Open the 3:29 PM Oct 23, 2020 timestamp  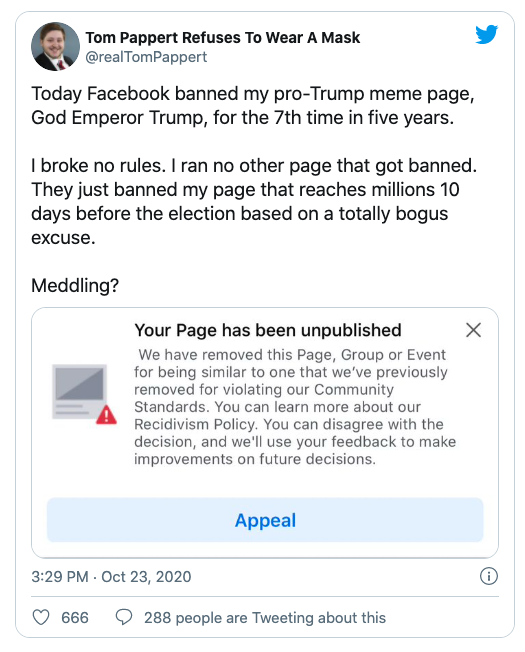111,577
